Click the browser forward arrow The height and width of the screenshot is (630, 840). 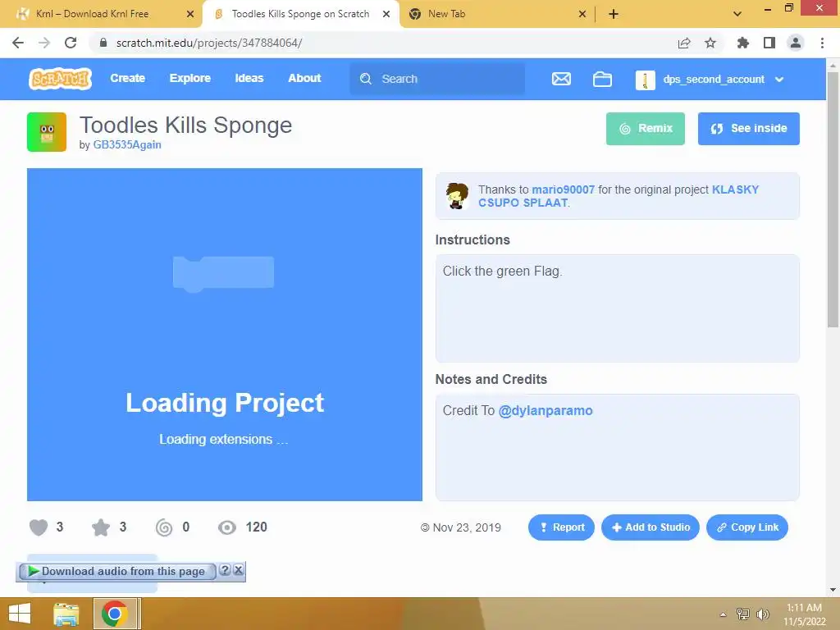coord(44,43)
